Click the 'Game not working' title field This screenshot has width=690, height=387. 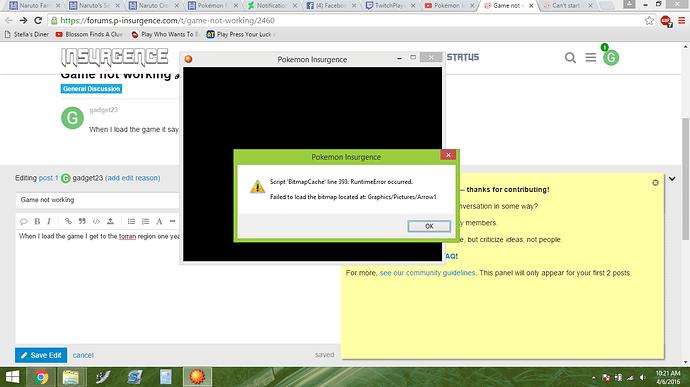tap(98, 200)
